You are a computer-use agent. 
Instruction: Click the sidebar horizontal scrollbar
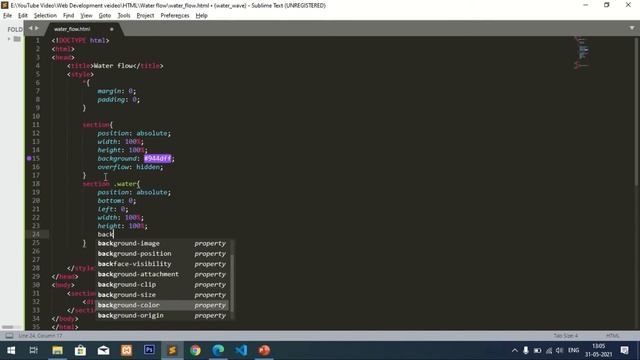(x=7, y=327)
